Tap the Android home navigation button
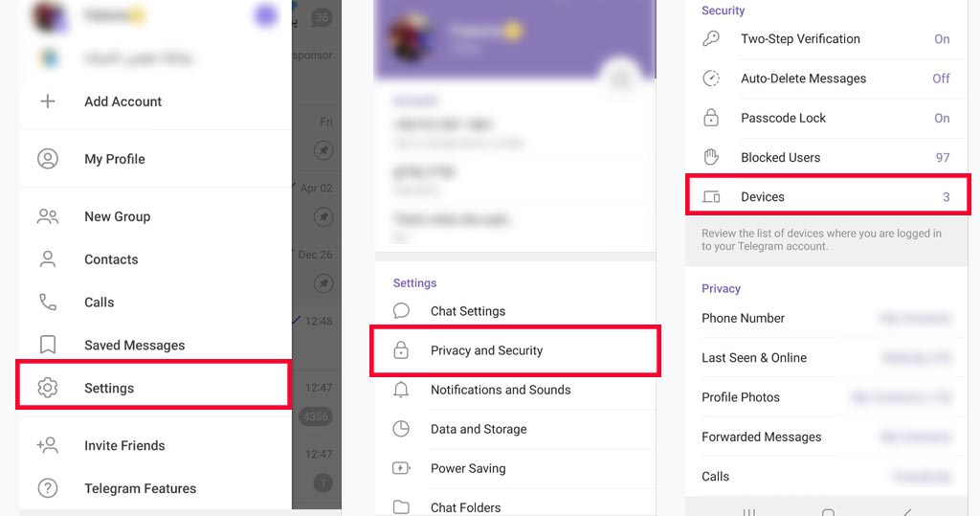The height and width of the screenshot is (516, 980). pyautogui.click(x=828, y=512)
